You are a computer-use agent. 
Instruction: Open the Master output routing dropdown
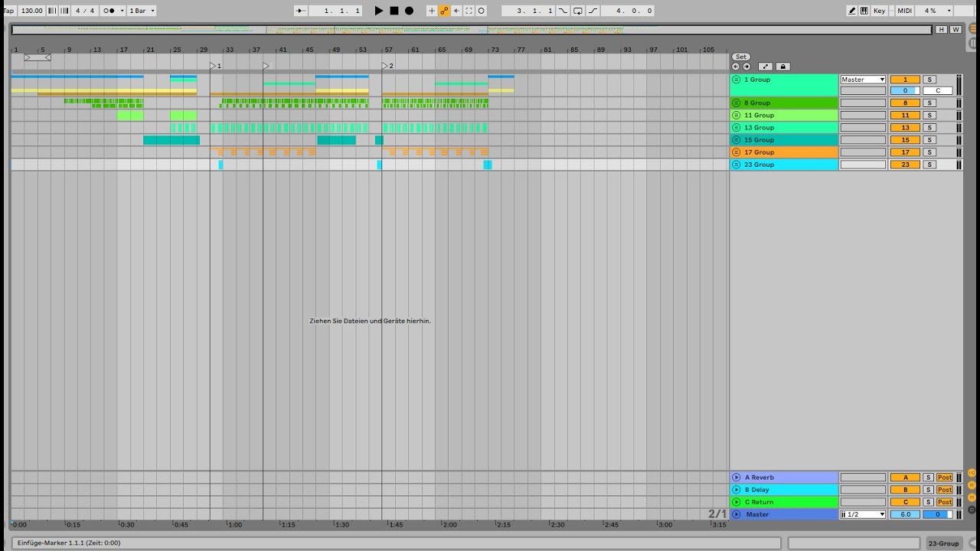(863, 80)
